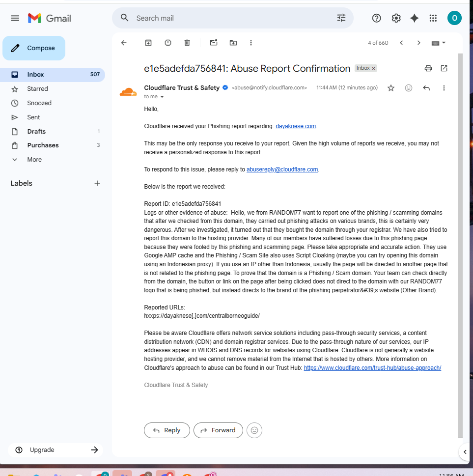Screen dimensions: 473x476
Task: Click the Reply button at bottom
Action: pyautogui.click(x=167, y=430)
